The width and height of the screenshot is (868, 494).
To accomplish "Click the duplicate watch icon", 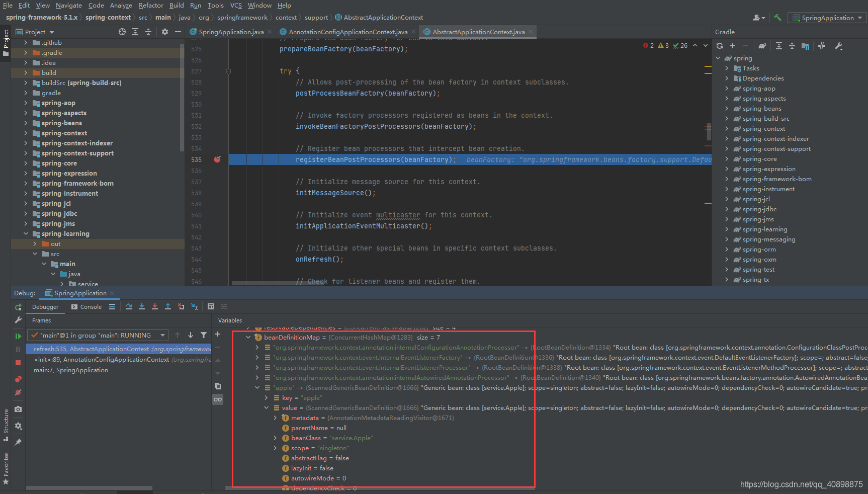I will coord(218,386).
